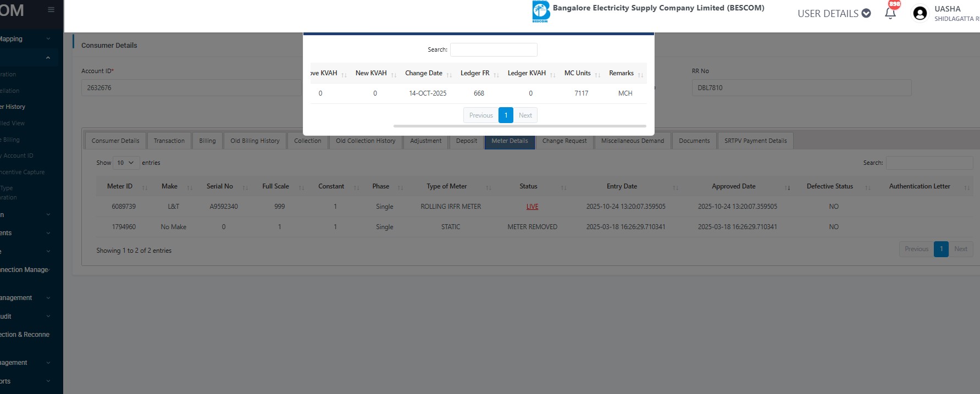Sort by Meter ID column arrows
980x394 pixels.
click(145, 187)
